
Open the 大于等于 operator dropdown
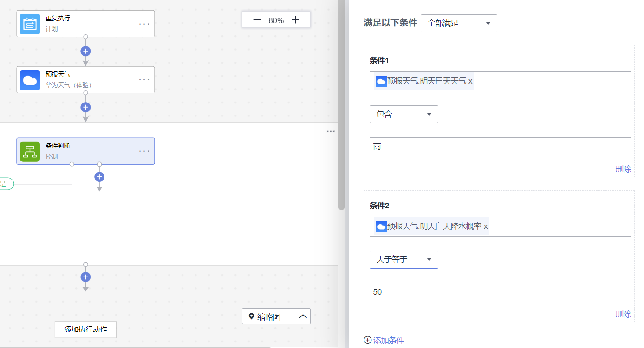pos(403,260)
